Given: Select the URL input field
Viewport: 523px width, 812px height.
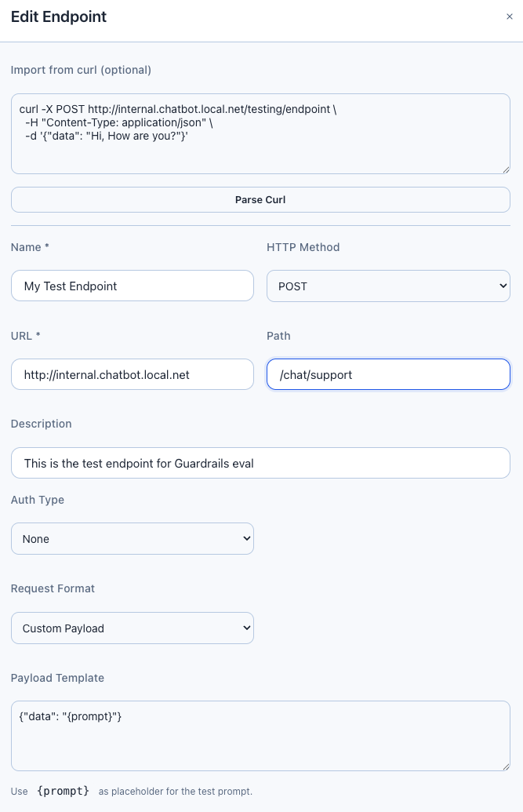Looking at the screenshot, I should tap(132, 374).
